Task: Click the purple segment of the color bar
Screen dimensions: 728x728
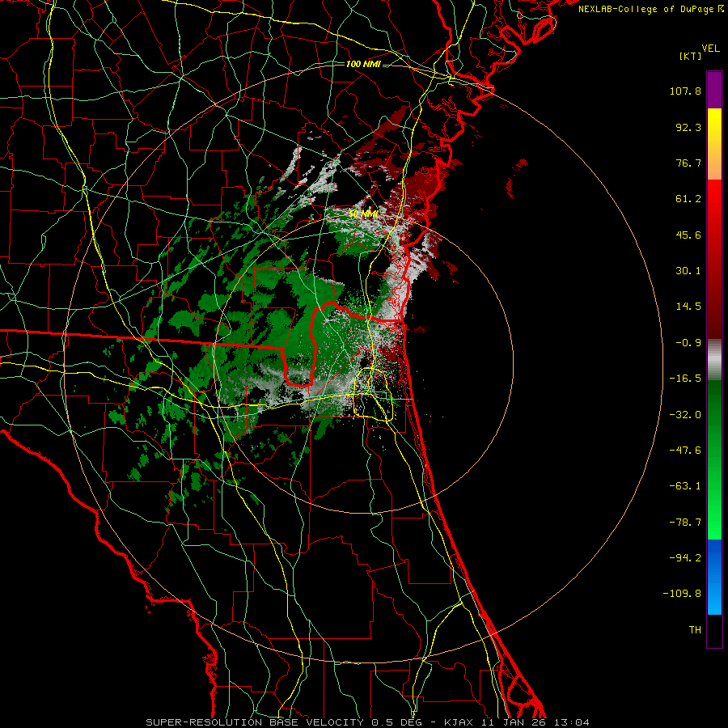Action: (x=714, y=90)
